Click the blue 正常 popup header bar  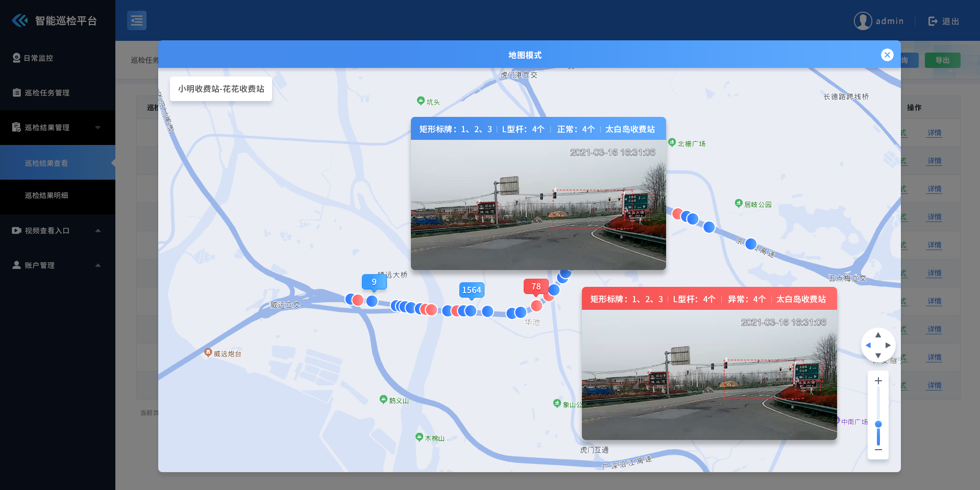pyautogui.click(x=538, y=129)
